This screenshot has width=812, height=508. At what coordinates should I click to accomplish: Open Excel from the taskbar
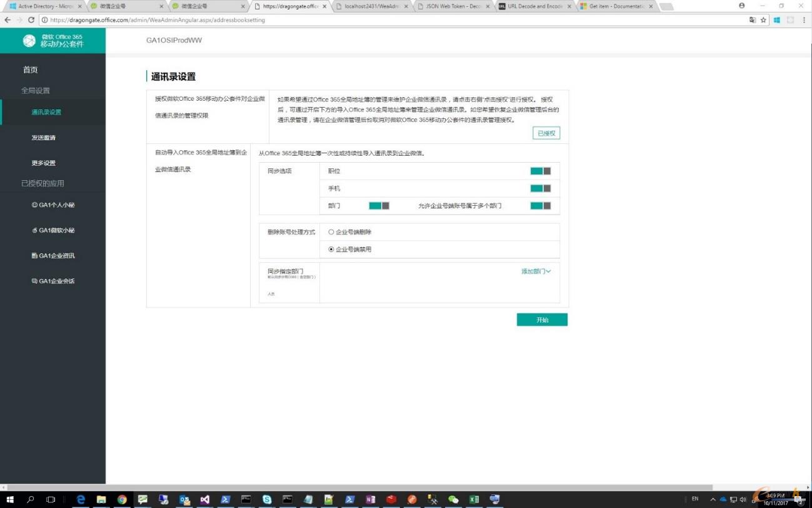point(474,499)
